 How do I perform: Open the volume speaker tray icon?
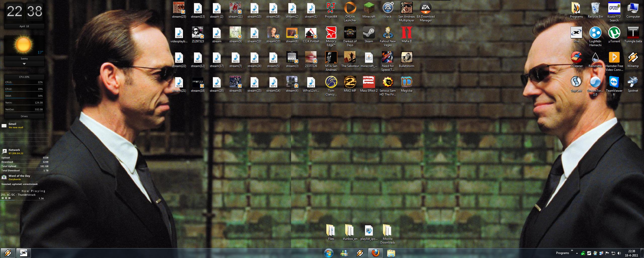click(x=619, y=253)
